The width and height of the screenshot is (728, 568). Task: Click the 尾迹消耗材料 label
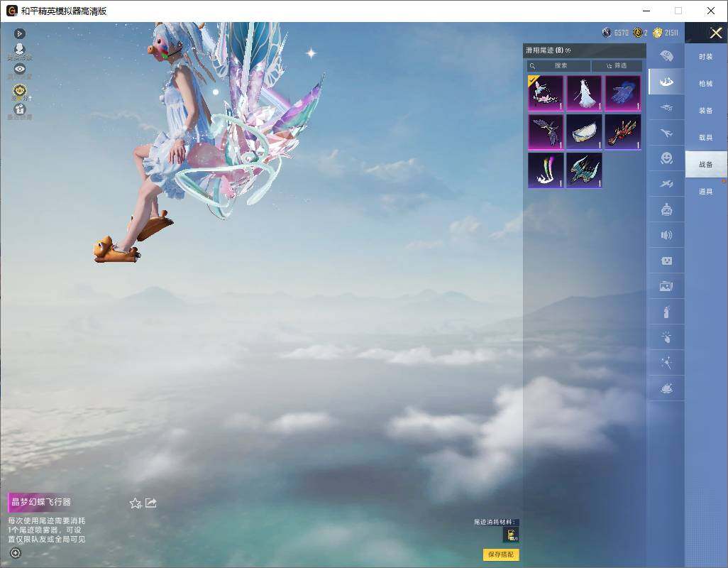pyautogui.click(x=495, y=522)
